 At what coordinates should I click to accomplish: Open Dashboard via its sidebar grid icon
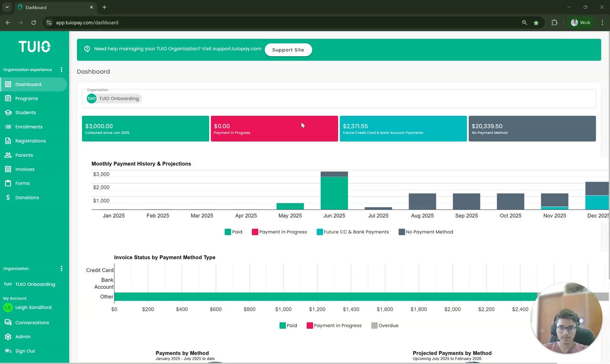pyautogui.click(x=8, y=84)
